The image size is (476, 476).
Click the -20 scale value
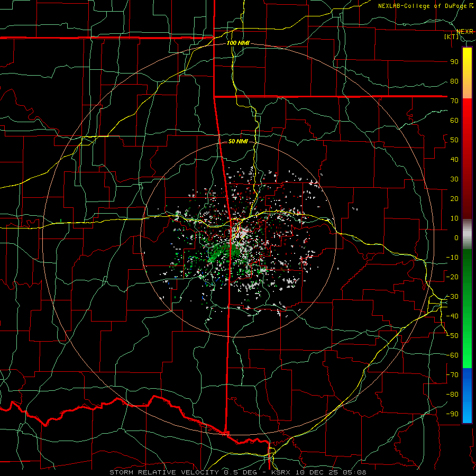click(x=452, y=277)
